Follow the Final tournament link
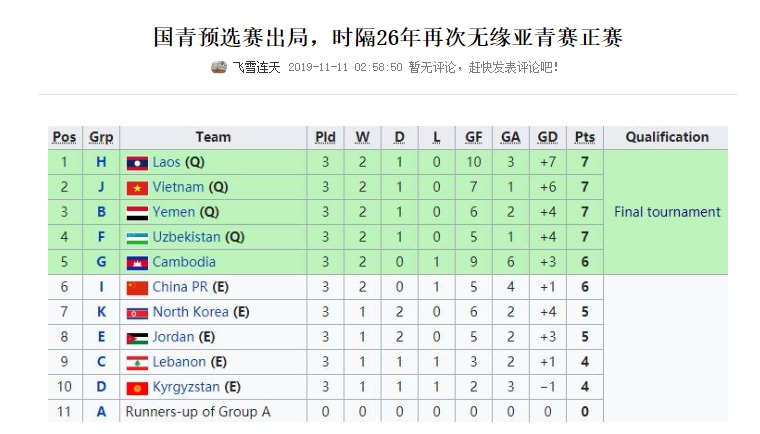Screen dimensions: 760x434 667,212
